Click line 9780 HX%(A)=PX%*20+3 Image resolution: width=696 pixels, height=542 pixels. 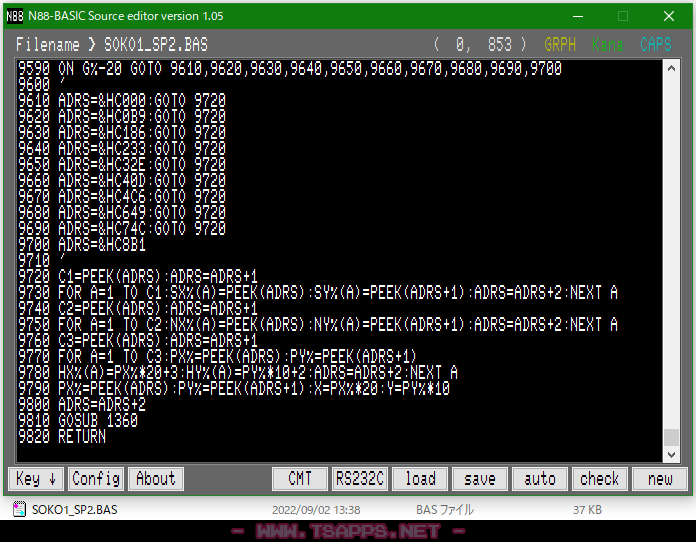pos(238,372)
